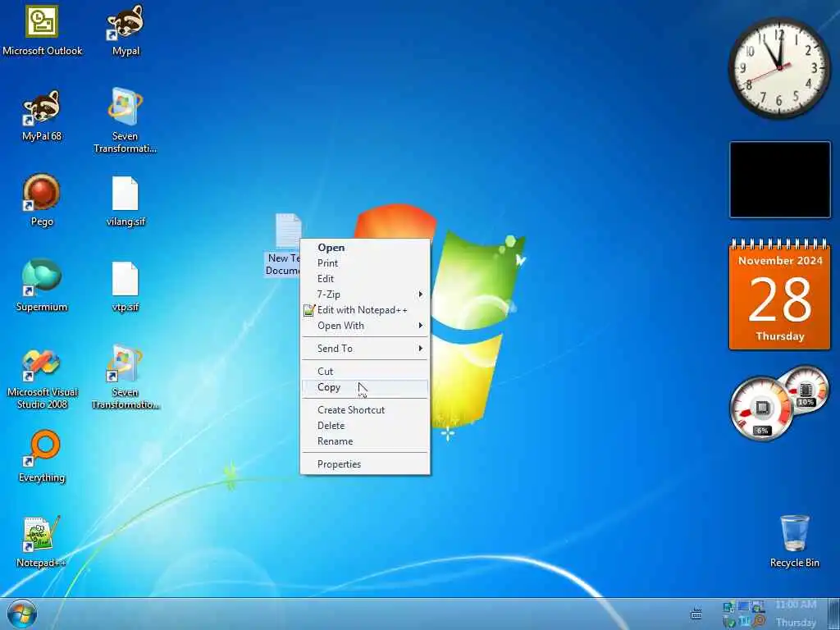
Task: Choose Delete from the context menu
Action: (x=365, y=426)
